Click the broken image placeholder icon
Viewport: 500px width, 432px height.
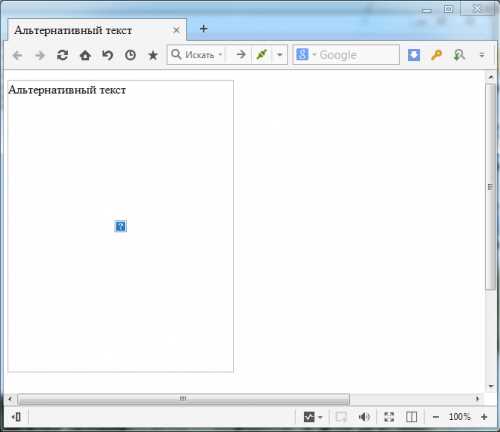pyautogui.click(x=120, y=226)
